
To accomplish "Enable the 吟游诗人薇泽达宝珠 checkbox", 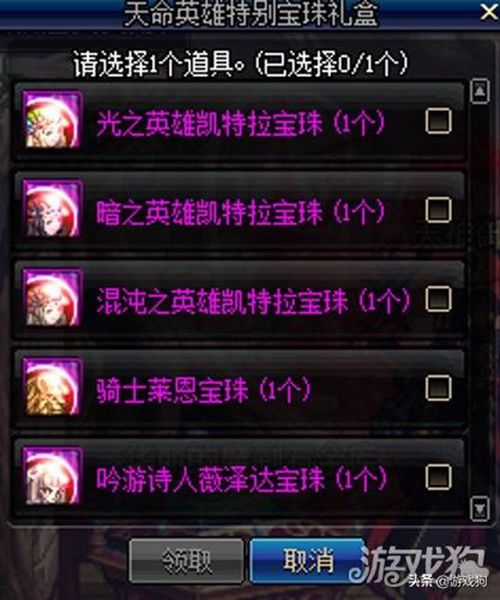I will tap(438, 476).
